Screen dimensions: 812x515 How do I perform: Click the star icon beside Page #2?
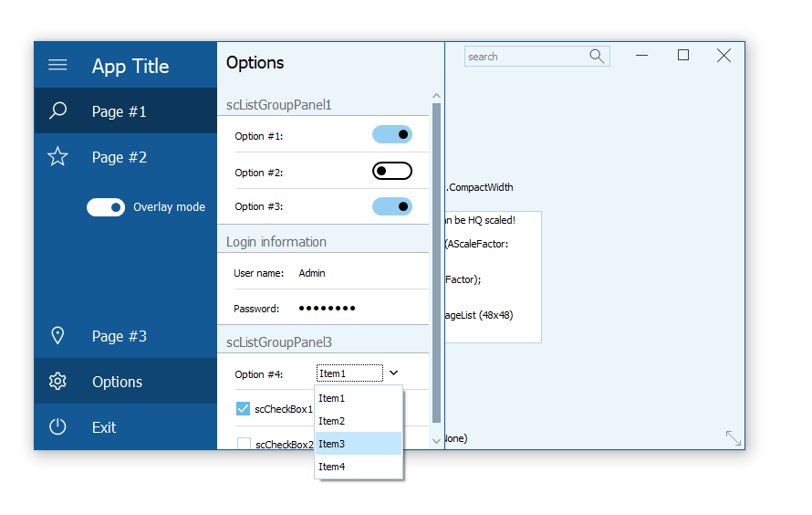coord(57,156)
